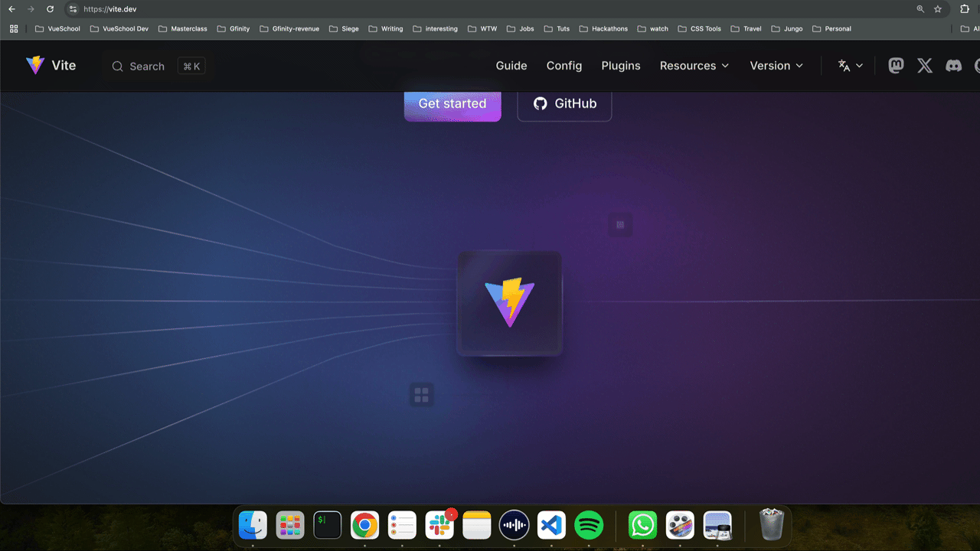Click the small dotted icon above the hero logo
This screenshot has height=551, width=980.
coord(620,225)
